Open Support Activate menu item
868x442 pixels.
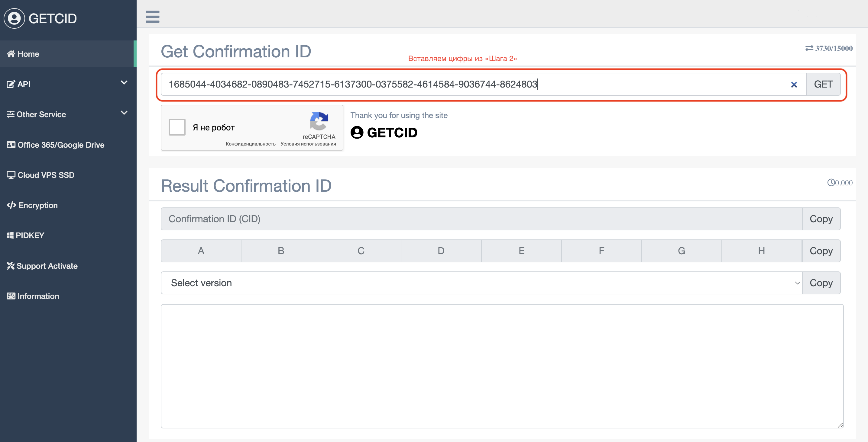coord(68,266)
